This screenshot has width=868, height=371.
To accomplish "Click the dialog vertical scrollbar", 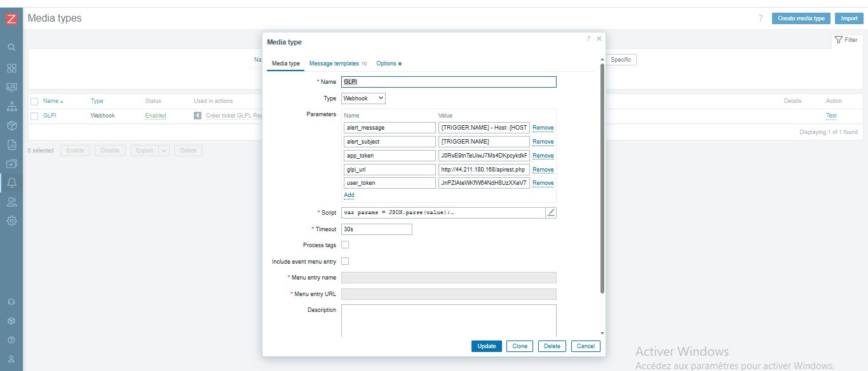I will pyautogui.click(x=602, y=178).
